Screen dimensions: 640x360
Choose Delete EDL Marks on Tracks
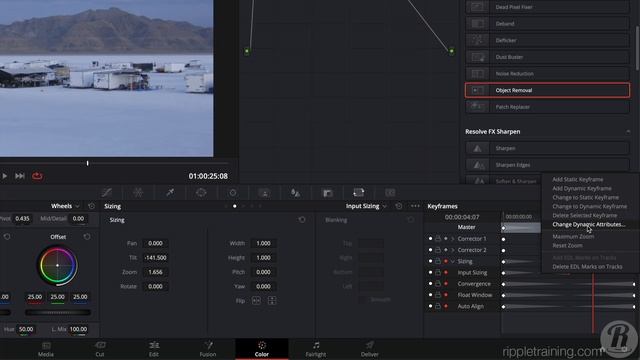pos(587,267)
